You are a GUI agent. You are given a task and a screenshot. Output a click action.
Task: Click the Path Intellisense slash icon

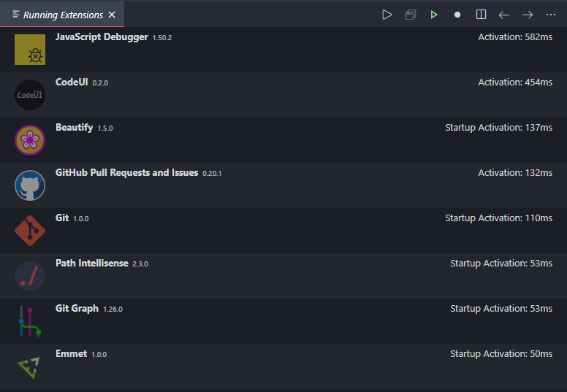pyautogui.click(x=30, y=276)
